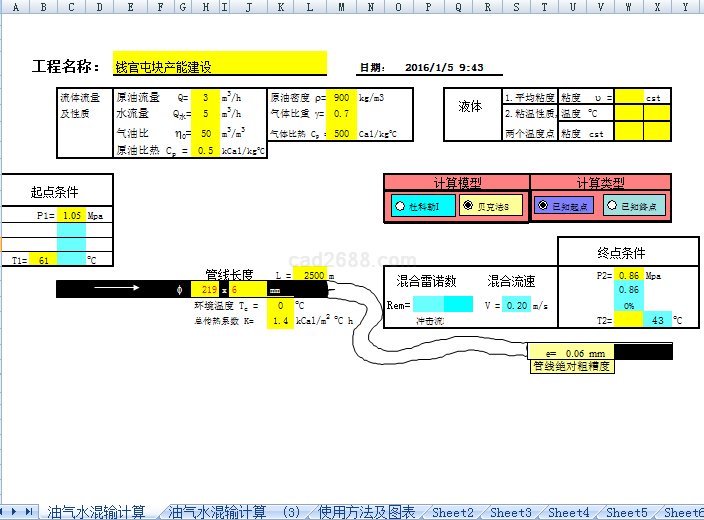This screenshot has height=520, width=704.
Task: Click the pipeline length L value 2500
Action: click(313, 275)
